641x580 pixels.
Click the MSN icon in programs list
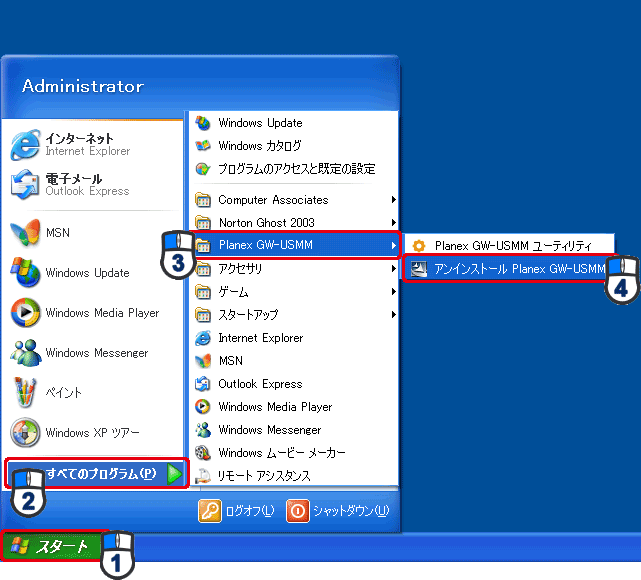tap(203, 361)
